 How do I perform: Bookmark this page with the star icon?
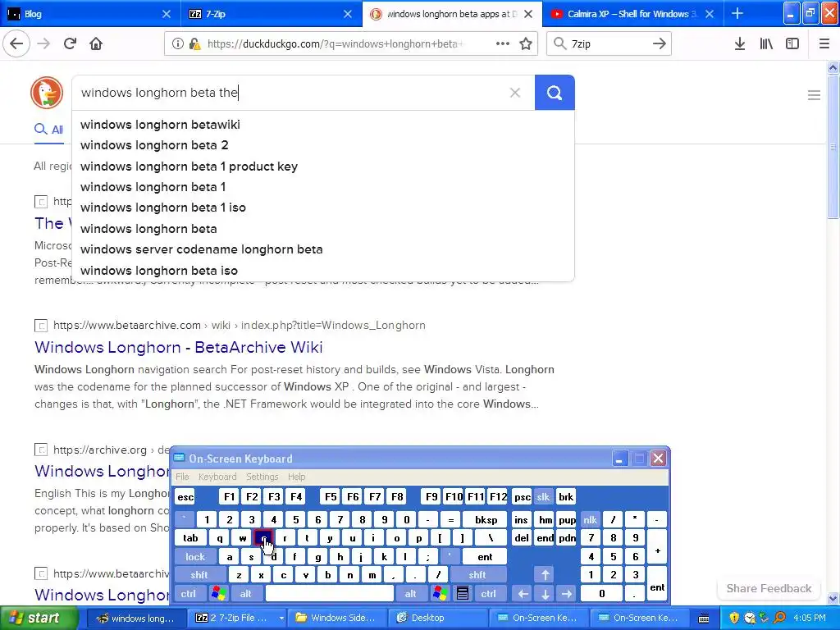point(526,44)
